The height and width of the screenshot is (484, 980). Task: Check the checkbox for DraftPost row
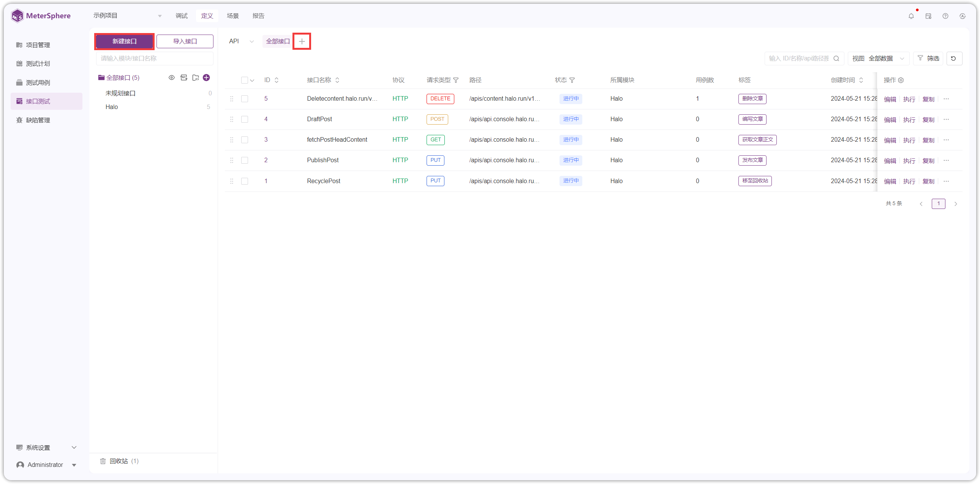(x=245, y=119)
